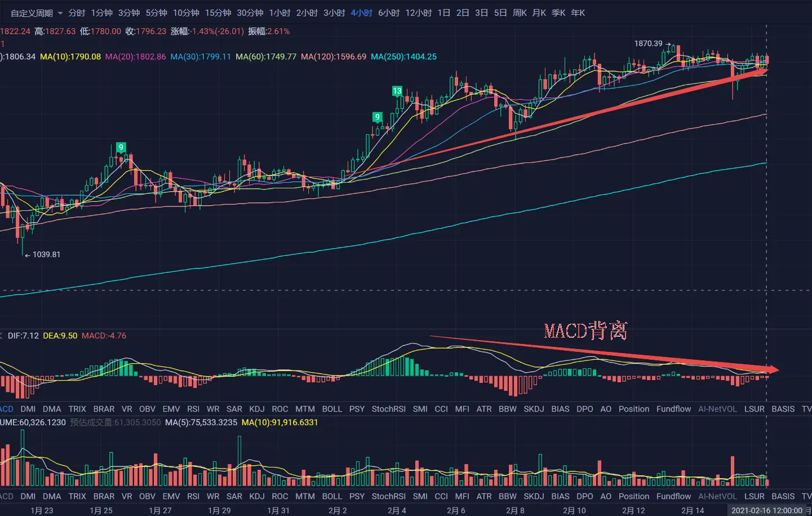Switch chart to 分时 view
The width and height of the screenshot is (812, 516).
77,13
